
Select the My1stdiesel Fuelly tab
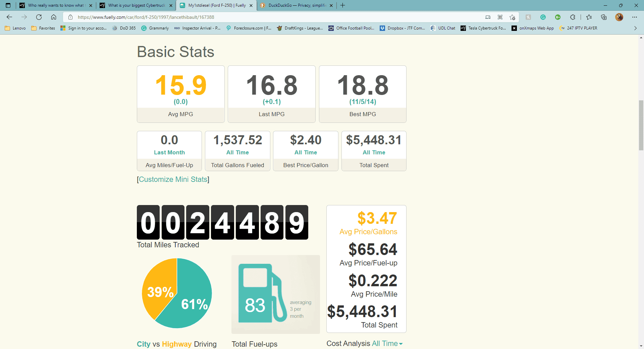coord(216,5)
